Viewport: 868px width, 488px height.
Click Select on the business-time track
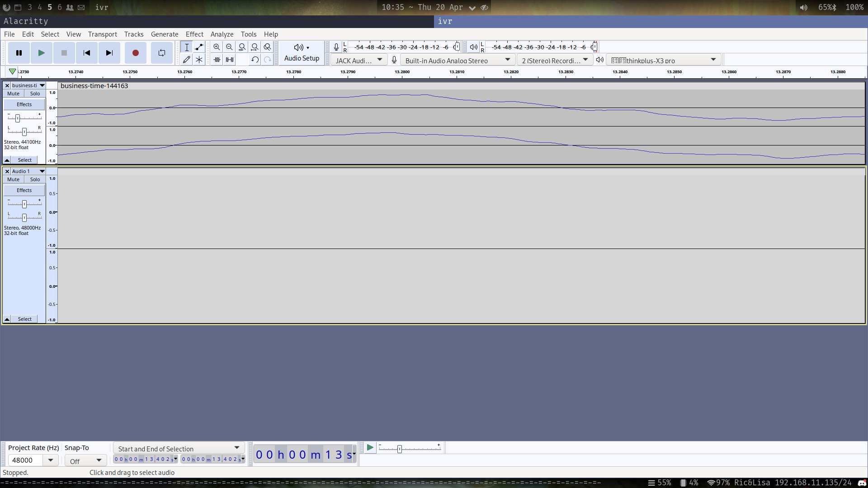click(24, 160)
